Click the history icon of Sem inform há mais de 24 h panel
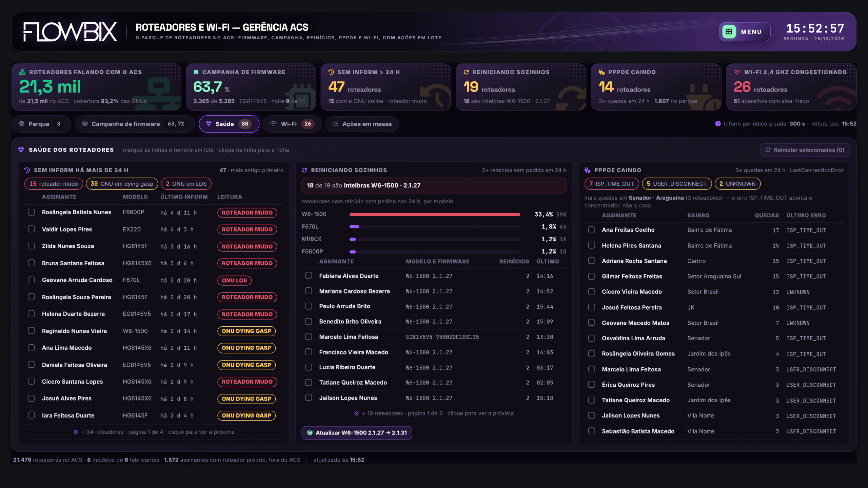Screen dimensions: 868x488 click(x=27, y=170)
